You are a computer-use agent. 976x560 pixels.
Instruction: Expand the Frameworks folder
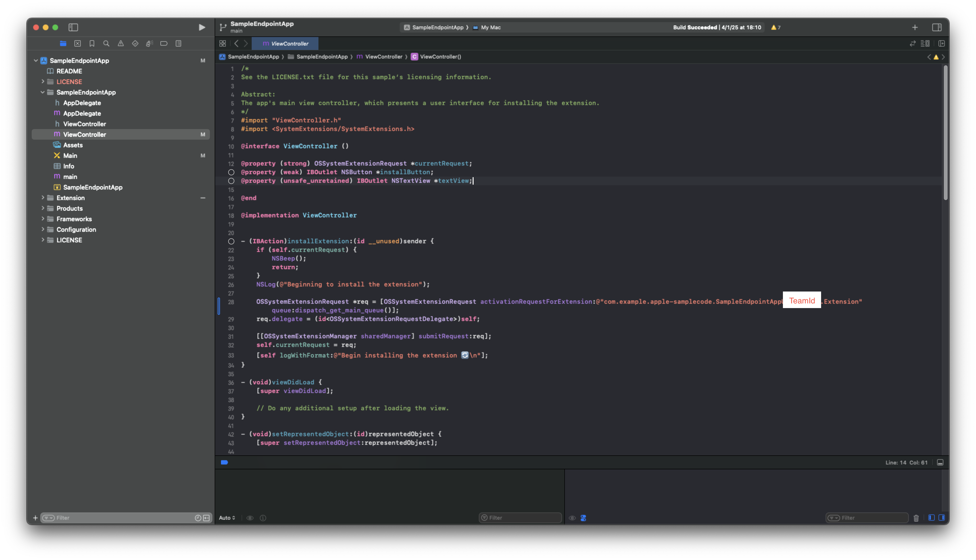click(43, 219)
